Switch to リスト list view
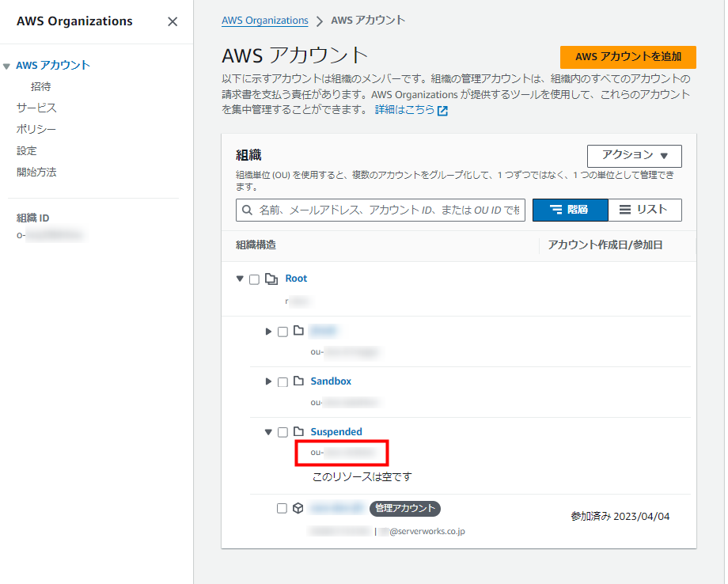The image size is (728, 584). pyautogui.click(x=644, y=210)
